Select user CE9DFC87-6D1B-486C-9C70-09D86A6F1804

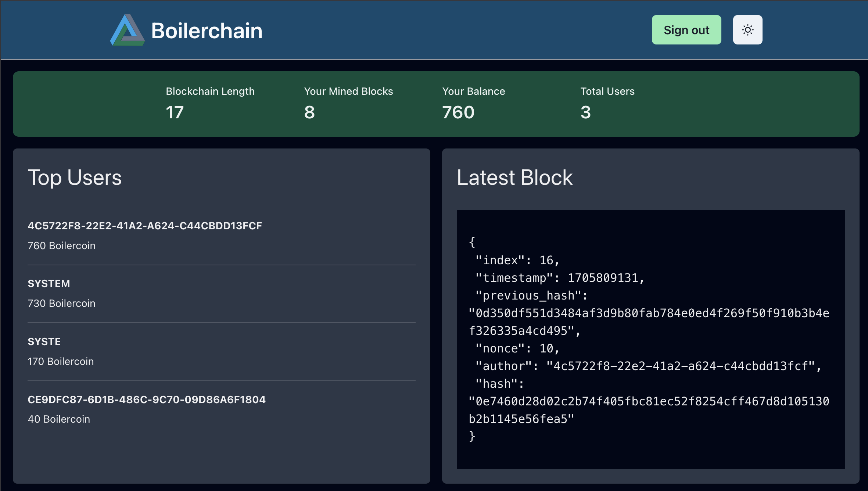pos(147,399)
